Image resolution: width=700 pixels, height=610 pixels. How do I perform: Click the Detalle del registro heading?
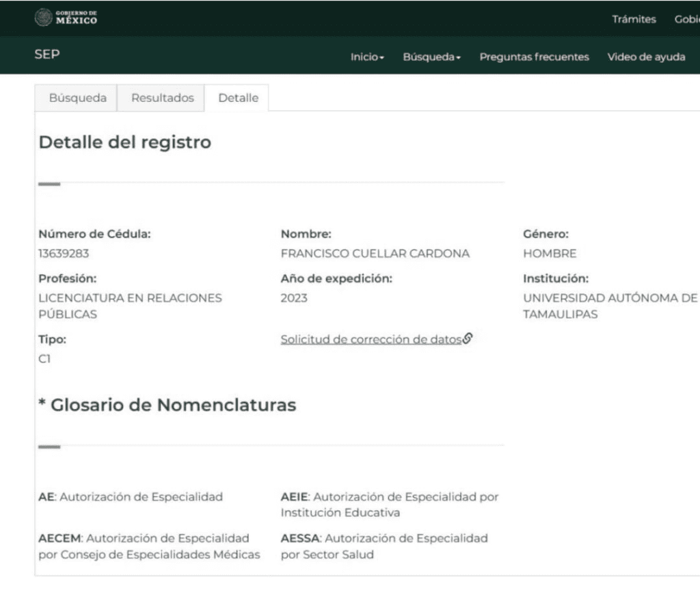[124, 142]
